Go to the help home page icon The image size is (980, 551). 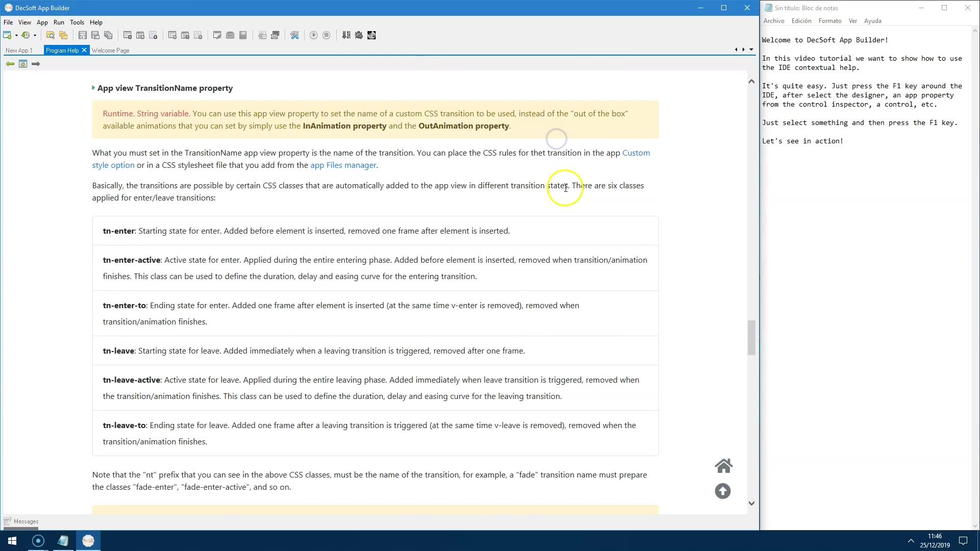(x=23, y=64)
